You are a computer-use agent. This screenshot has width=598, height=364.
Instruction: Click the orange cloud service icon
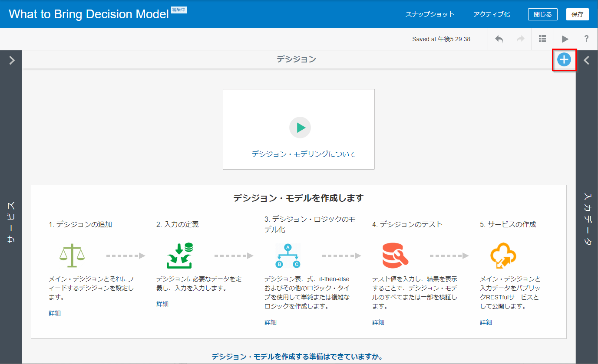tap(503, 256)
